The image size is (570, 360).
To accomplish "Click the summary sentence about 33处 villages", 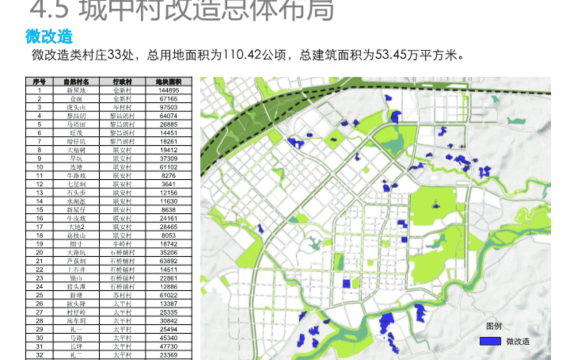I will [248, 55].
